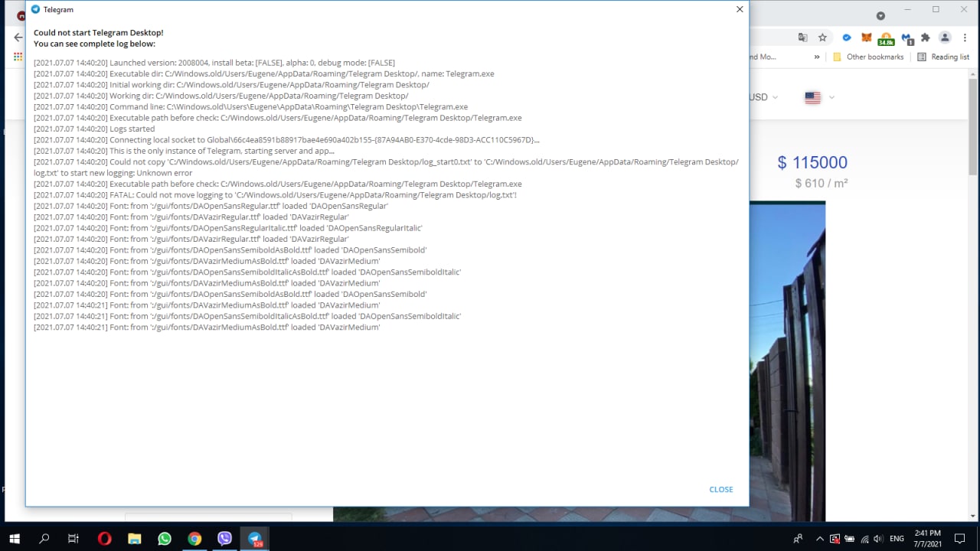This screenshot has width=980, height=551.
Task: Click the CLOSE button in Telegram dialog
Action: tap(721, 490)
